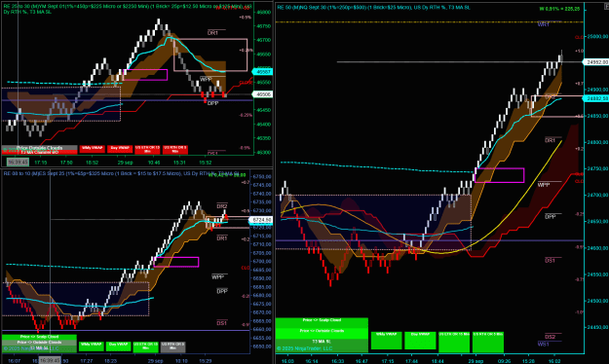Click red Day VWAP box in MYM chart
The image size is (609, 364).
click(120, 149)
